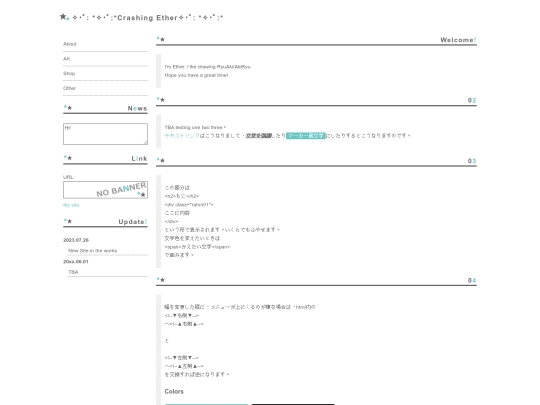Click the NO BANNER image
The width and height of the screenshot is (540, 405).
(x=105, y=190)
